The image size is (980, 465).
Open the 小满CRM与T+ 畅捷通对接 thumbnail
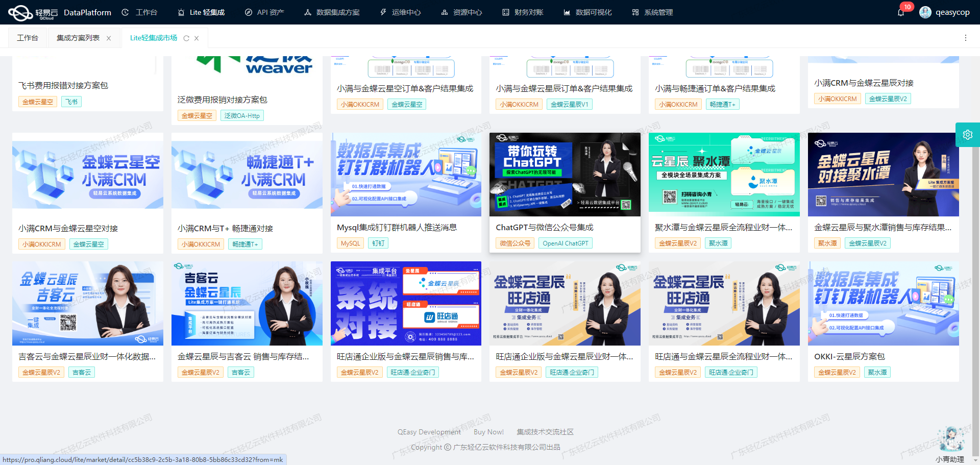pos(247,175)
